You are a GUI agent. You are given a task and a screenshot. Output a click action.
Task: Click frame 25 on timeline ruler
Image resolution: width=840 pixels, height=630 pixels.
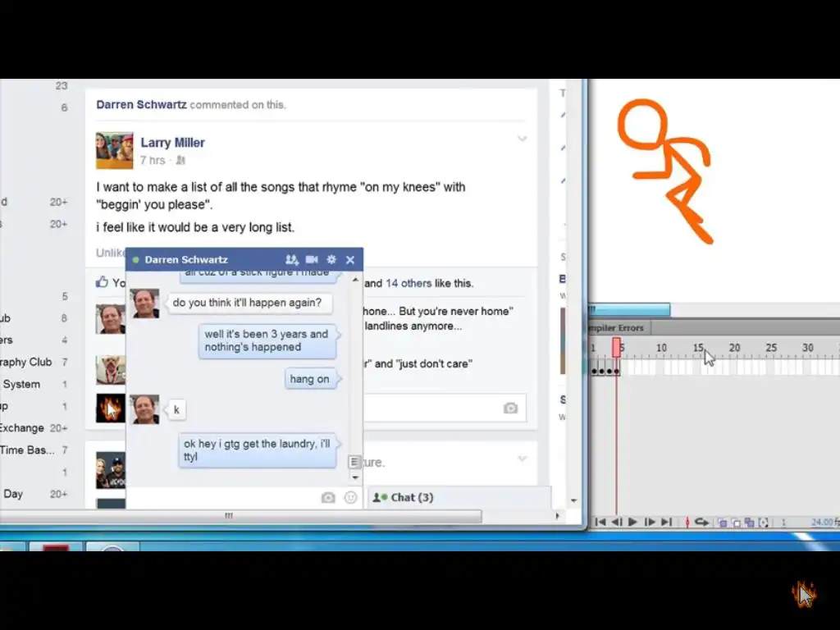tap(771, 348)
